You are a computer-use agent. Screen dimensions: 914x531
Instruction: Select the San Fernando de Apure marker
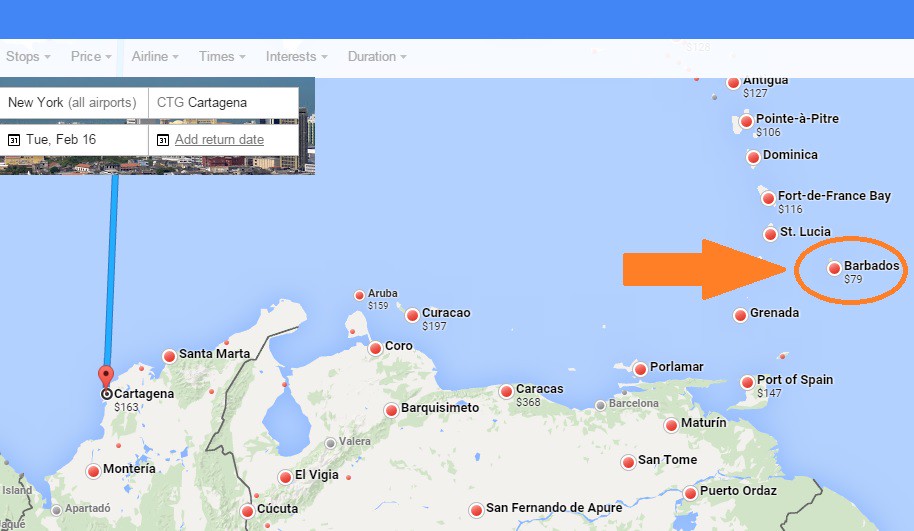pos(476,511)
